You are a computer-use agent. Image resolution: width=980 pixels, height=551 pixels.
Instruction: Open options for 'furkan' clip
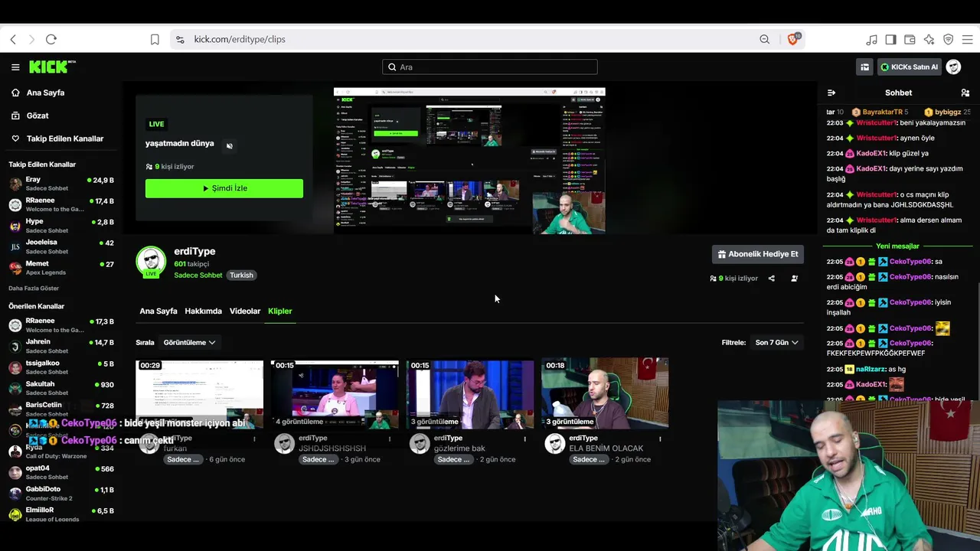[254, 439]
